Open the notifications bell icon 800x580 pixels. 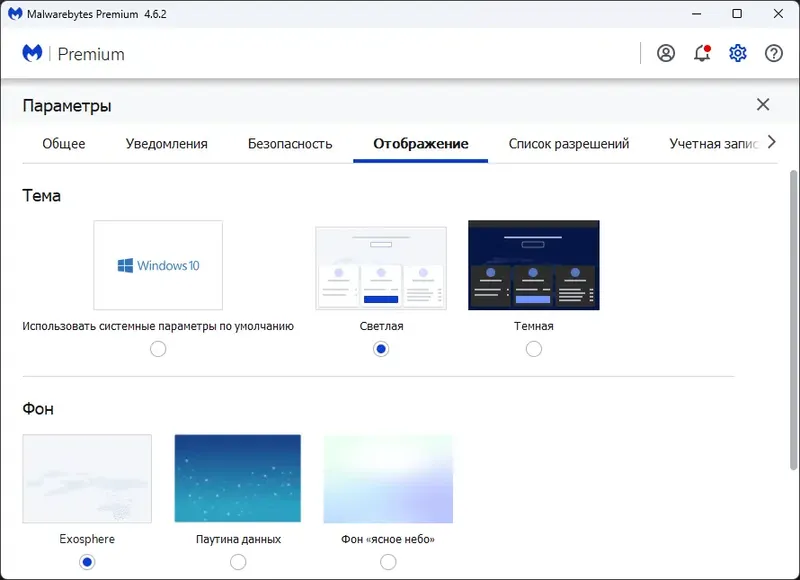coord(702,53)
